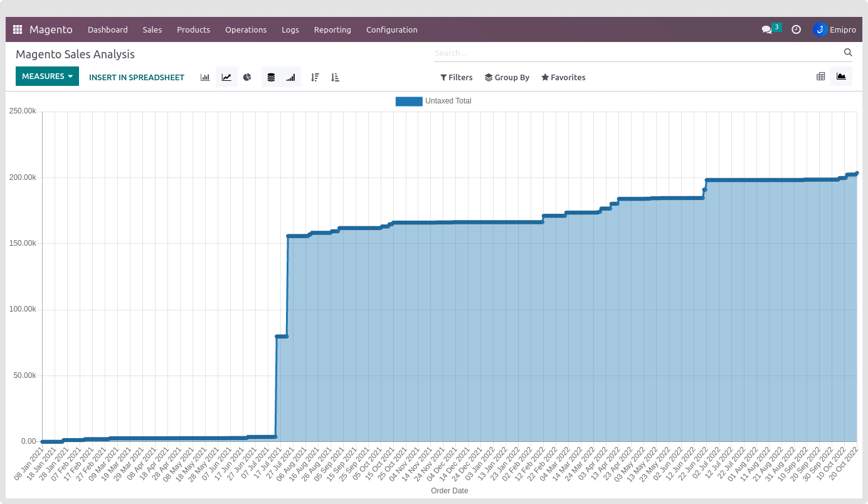Click the search magnifier icon
Viewport: 868px width, 504px height.
click(x=848, y=53)
